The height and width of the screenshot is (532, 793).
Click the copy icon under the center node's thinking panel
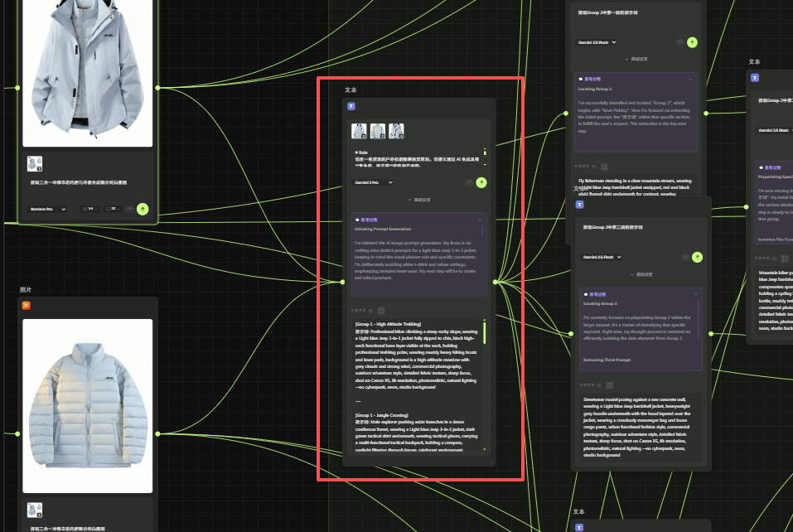click(370, 310)
